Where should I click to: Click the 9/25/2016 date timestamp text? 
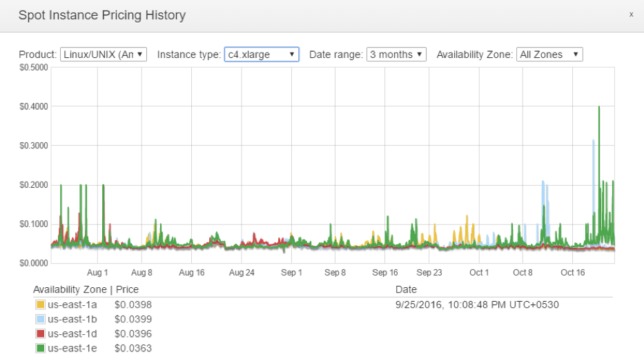(477, 304)
